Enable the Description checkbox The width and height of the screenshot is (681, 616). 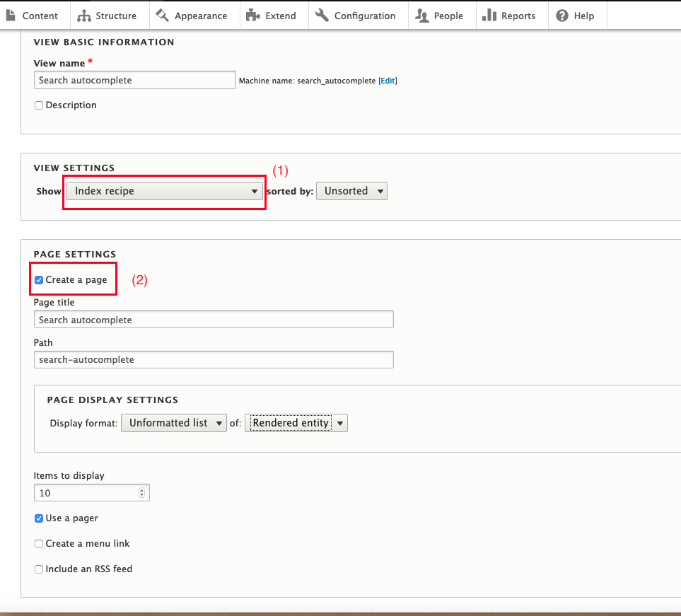[x=39, y=105]
